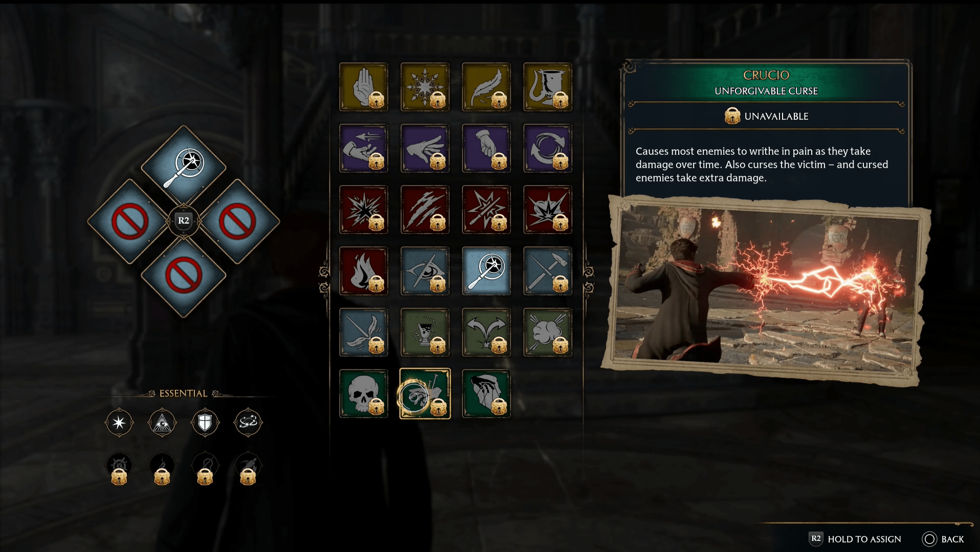
Task: Select the Incendio flame spell icon
Action: [364, 271]
